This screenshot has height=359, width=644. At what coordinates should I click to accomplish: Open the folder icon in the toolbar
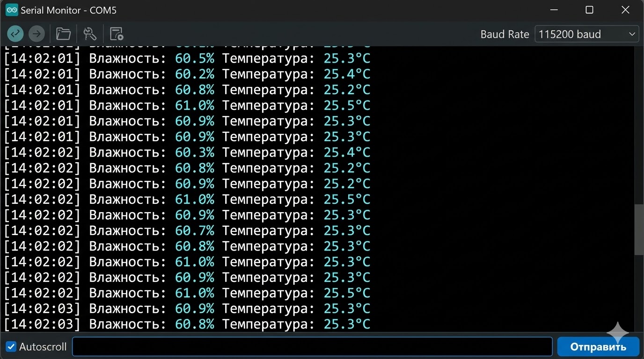tap(63, 34)
